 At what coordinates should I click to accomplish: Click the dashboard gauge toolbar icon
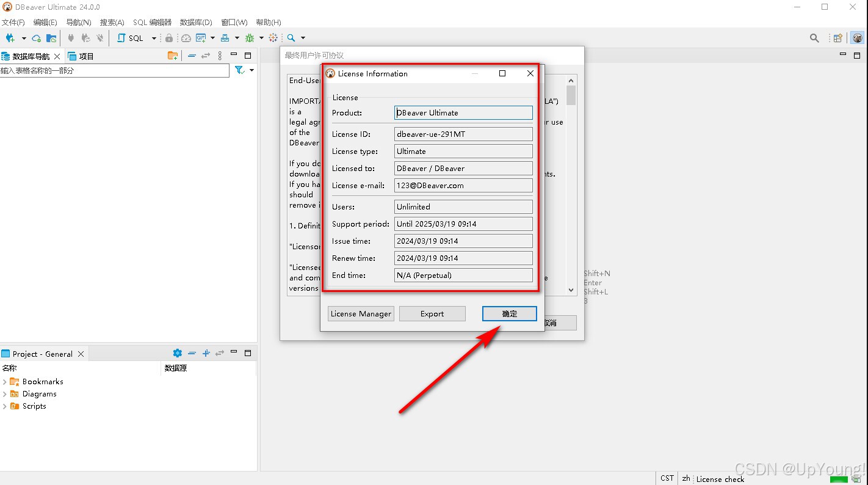point(186,38)
